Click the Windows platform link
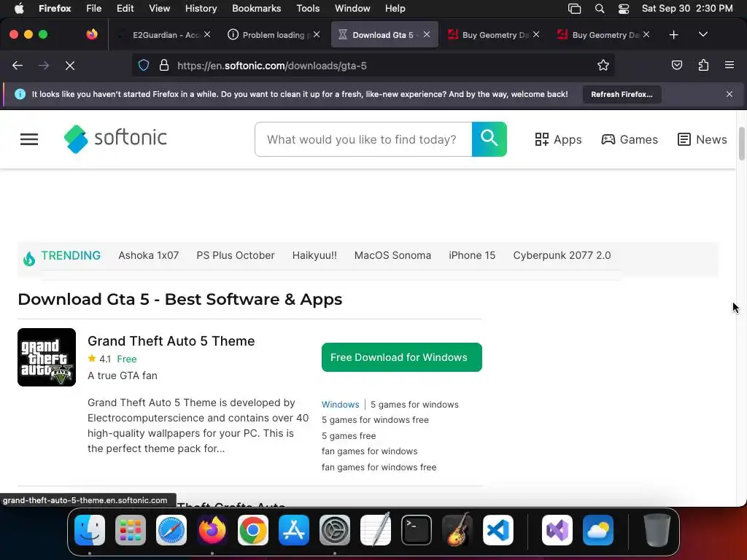Screen dimensions: 747x560 340,404
